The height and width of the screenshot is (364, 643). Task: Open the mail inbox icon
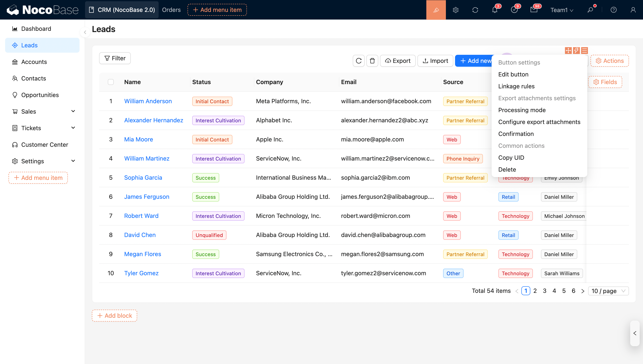coord(534,10)
